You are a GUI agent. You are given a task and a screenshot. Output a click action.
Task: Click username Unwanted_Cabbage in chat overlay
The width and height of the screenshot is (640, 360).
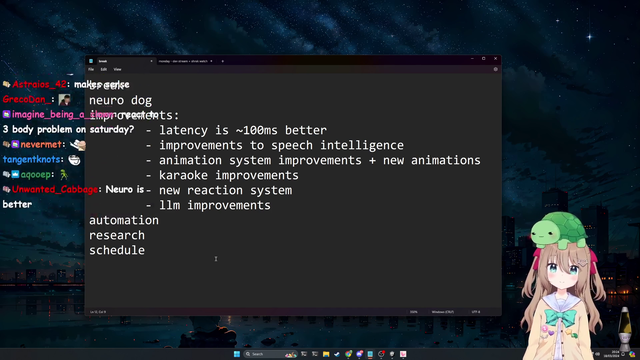pyautogui.click(x=55, y=189)
